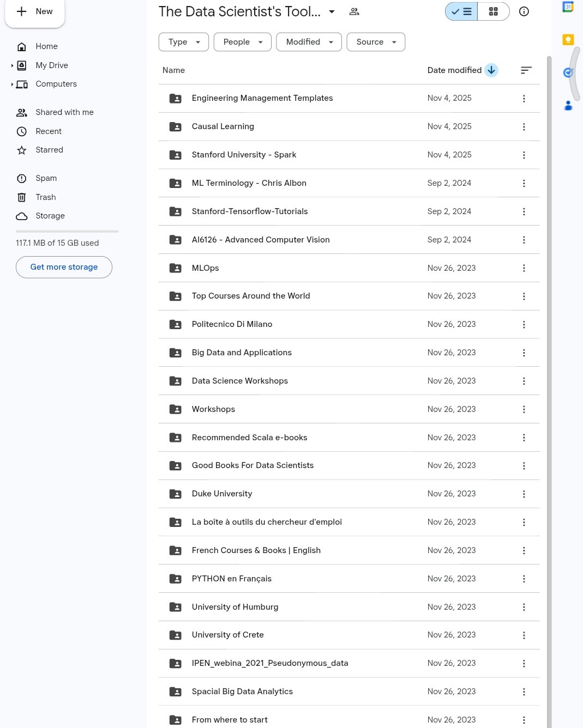Image resolution: width=583 pixels, height=728 pixels.
Task: Select French Courses & Books | English folder
Action: pyautogui.click(x=349, y=550)
